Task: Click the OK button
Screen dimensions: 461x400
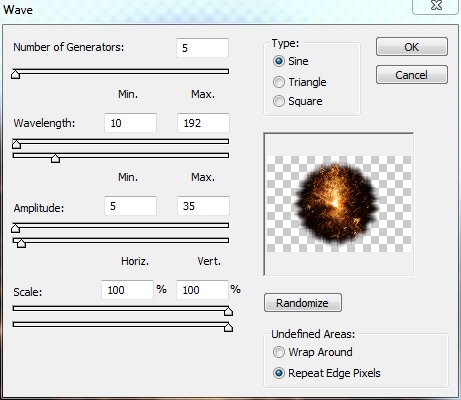Action: (x=412, y=47)
